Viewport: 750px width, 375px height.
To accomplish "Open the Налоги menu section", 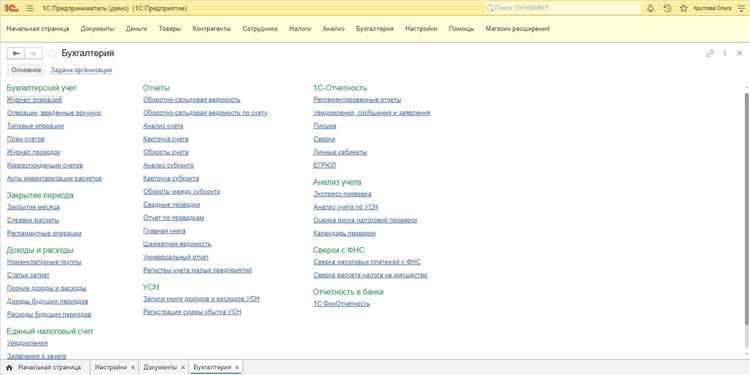I will point(300,29).
